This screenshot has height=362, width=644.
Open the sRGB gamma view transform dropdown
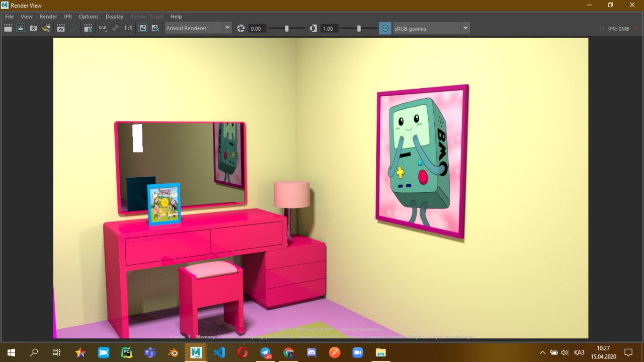[431, 28]
